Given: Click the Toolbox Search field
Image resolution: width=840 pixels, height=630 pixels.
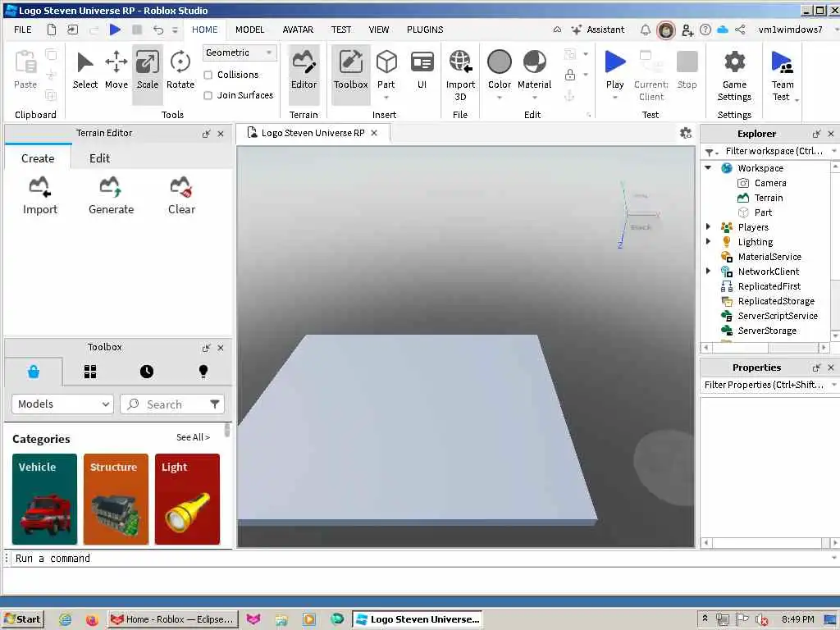Looking at the screenshot, I should pyautogui.click(x=171, y=404).
